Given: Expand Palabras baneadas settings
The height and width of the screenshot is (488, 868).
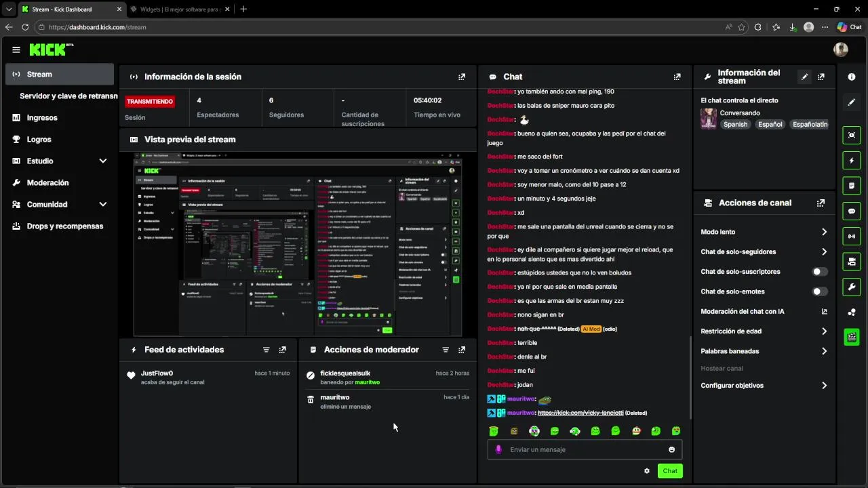Looking at the screenshot, I should pos(824,351).
